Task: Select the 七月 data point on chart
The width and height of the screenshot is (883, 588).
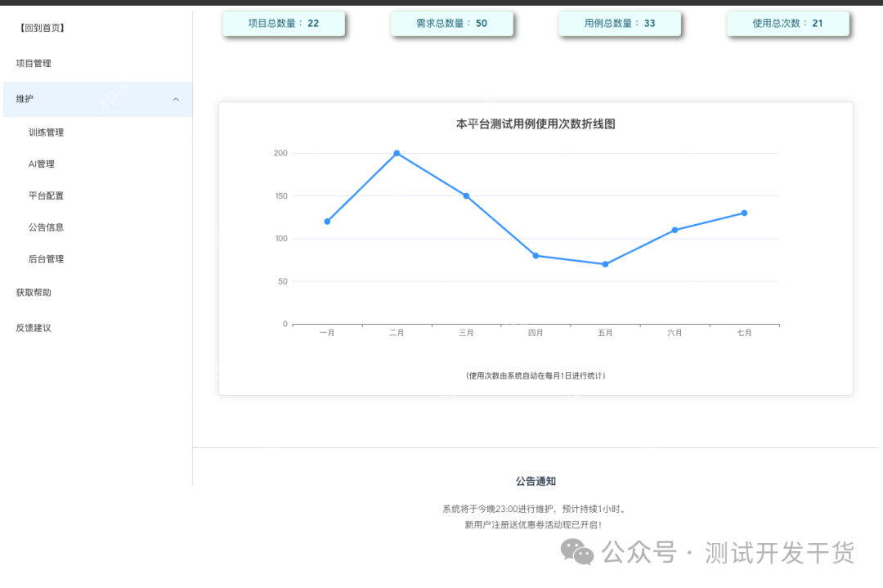Action: pos(744,213)
